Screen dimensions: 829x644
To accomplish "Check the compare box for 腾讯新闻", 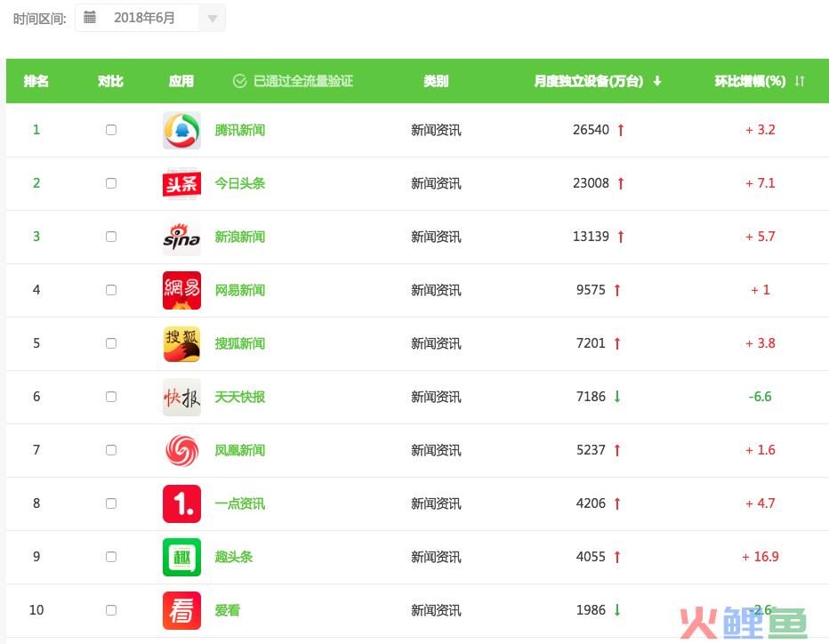I will 111,130.
